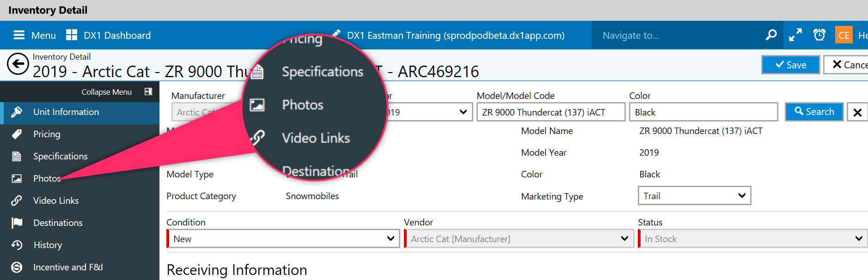Viewport: 868px width, 280px height.
Task: Expand the Status In Stock dropdown
Action: tap(753, 239)
